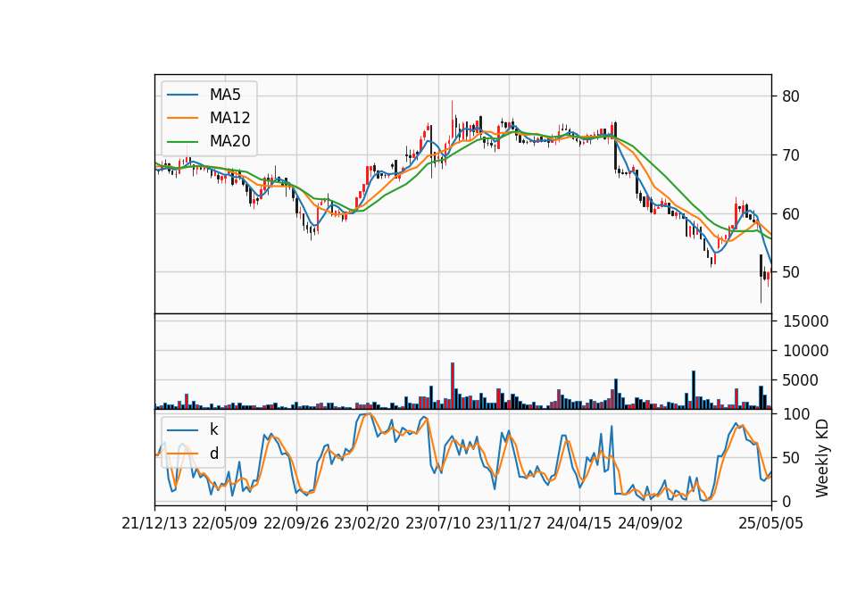Click the date label 24/04/15
Screen dimensions: 857x616
coord(578,523)
